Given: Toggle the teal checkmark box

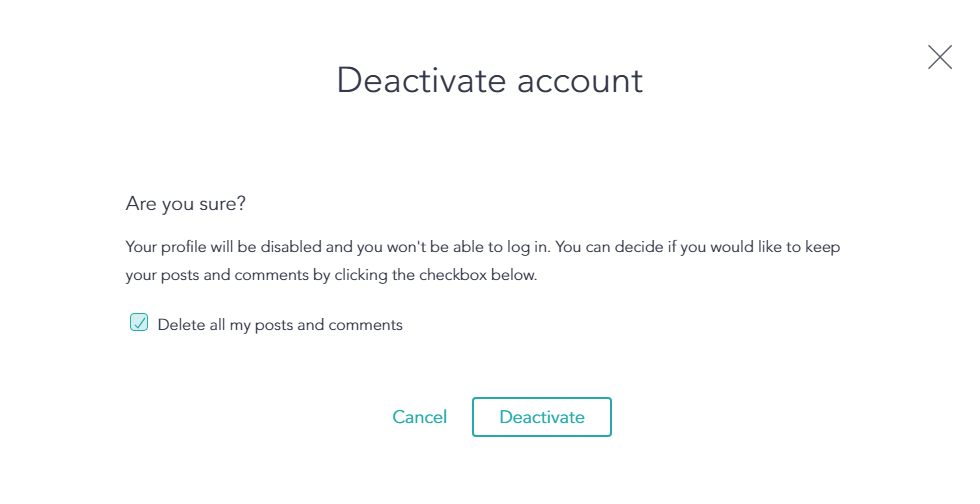Looking at the screenshot, I should 139,323.
